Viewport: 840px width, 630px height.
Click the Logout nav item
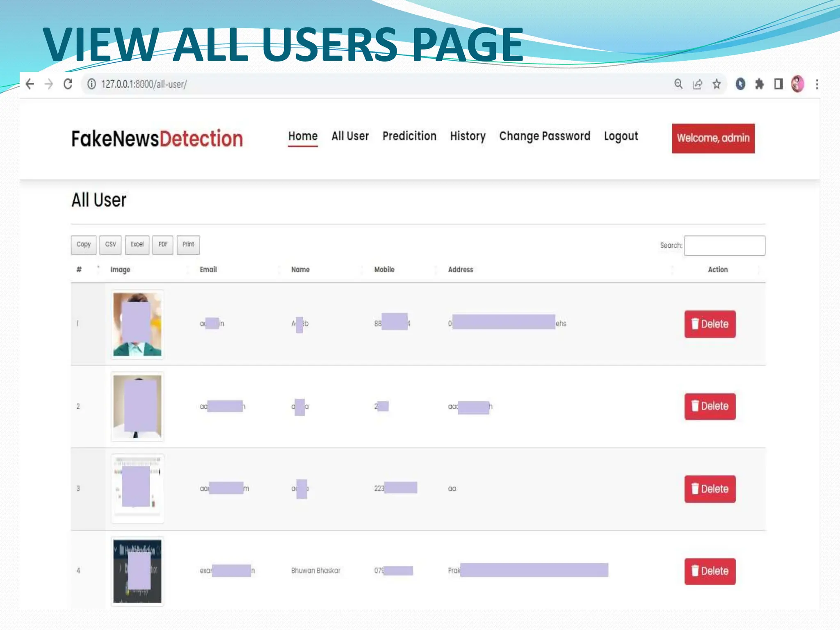pyautogui.click(x=621, y=136)
